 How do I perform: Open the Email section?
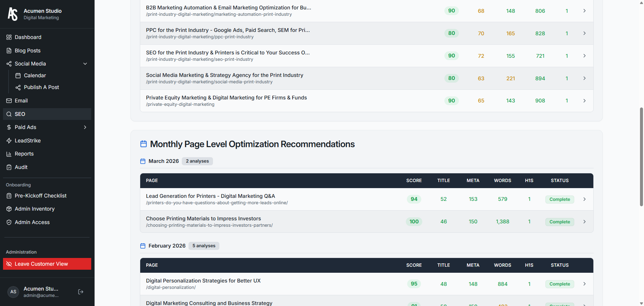coord(47,101)
